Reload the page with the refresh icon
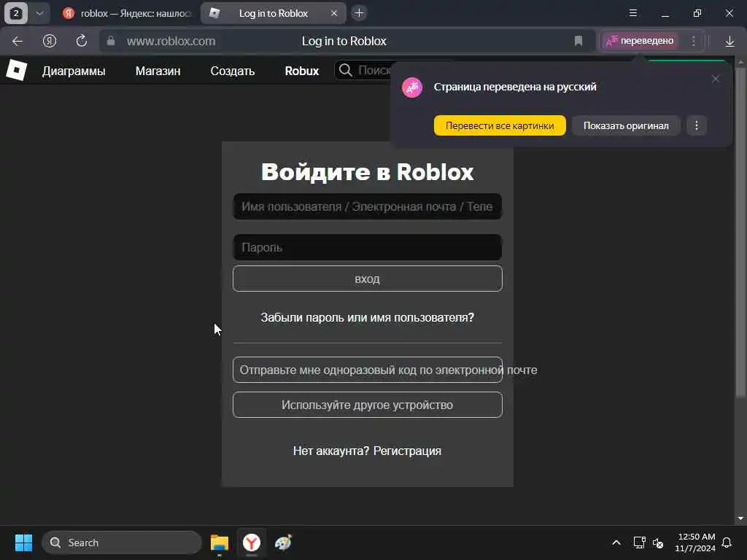Screen dimensions: 747x560 (82, 41)
